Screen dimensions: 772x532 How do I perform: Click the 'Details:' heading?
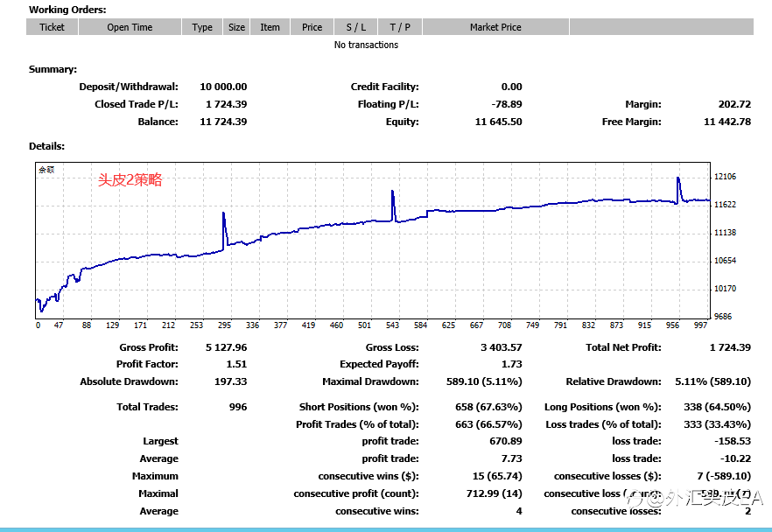[46, 146]
